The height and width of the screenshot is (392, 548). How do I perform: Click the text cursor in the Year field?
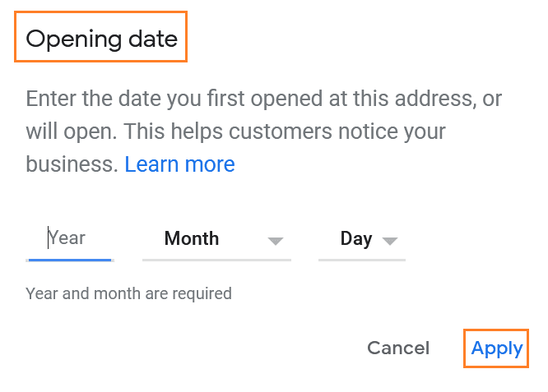pos(49,238)
